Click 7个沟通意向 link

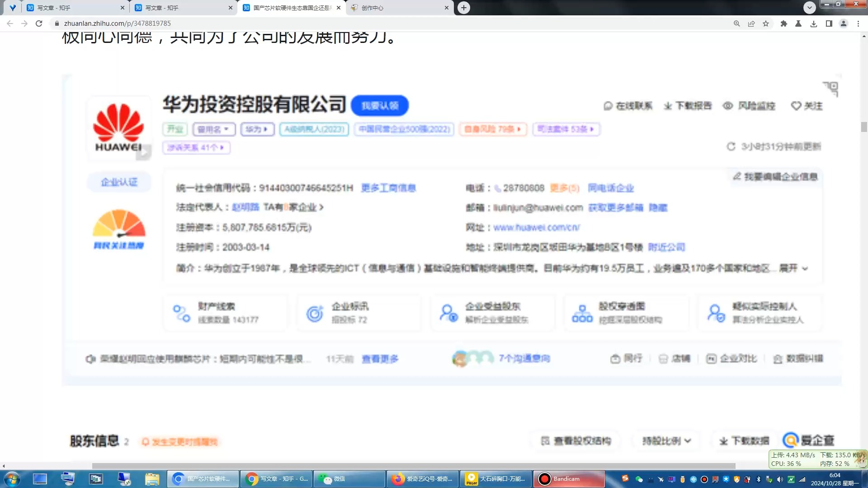point(524,359)
